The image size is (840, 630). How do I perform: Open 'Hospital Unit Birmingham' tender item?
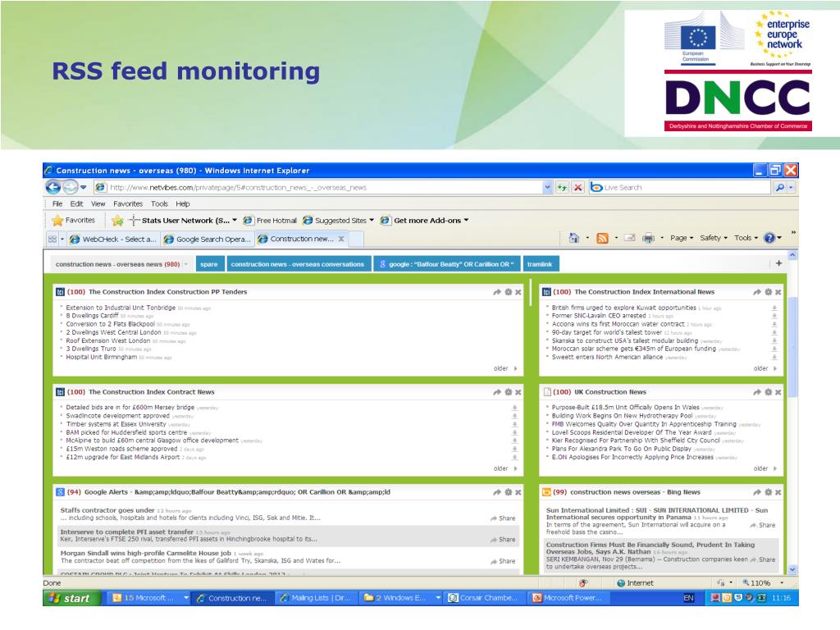[101, 357]
